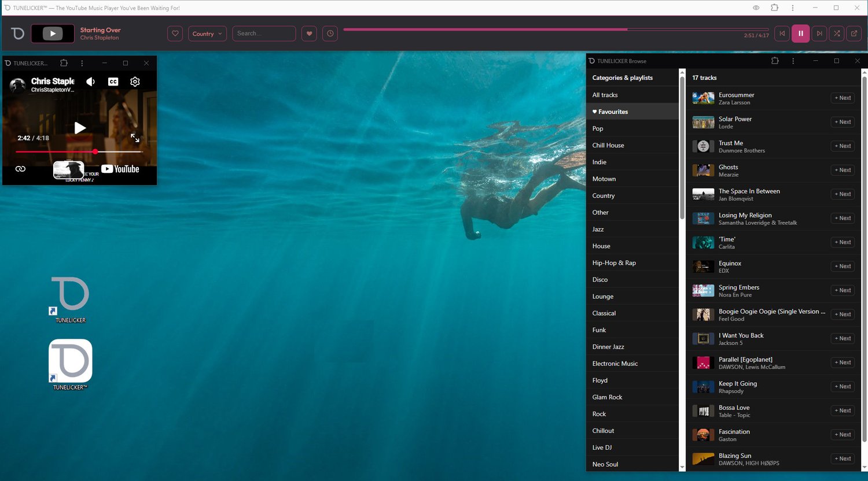
Task: Open extensions icon in the Browse window
Action: coord(775,61)
